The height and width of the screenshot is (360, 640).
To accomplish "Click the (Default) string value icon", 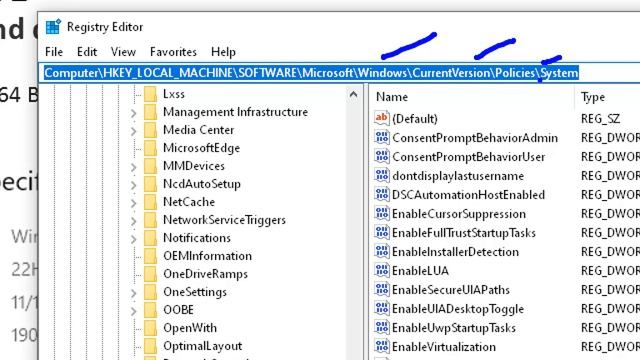I will 382,118.
